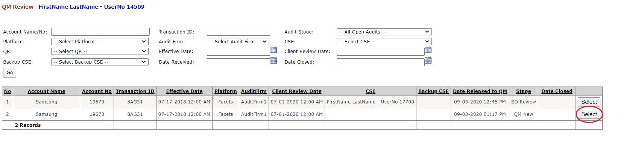Click the 2 Records footer text
The height and width of the screenshot is (158, 644).
tap(28, 125)
